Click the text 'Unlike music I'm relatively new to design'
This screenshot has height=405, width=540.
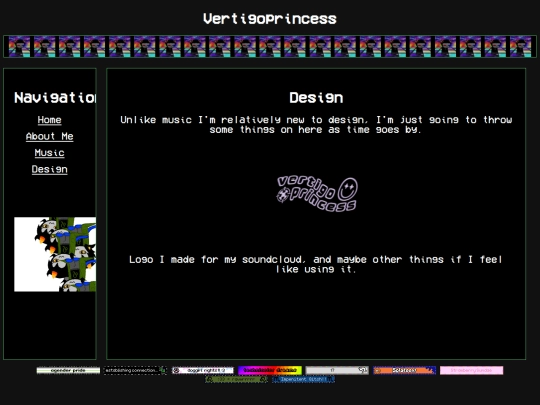242,120
